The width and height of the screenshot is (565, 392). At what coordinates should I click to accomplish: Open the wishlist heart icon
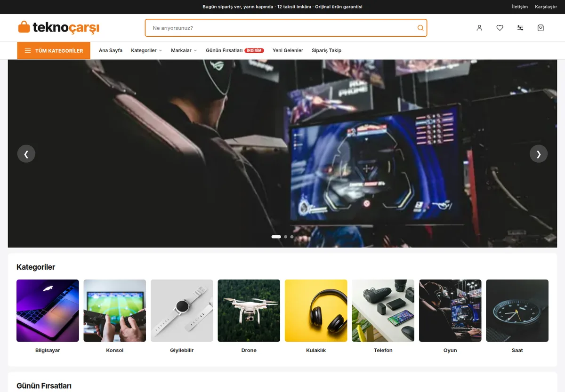pyautogui.click(x=500, y=28)
